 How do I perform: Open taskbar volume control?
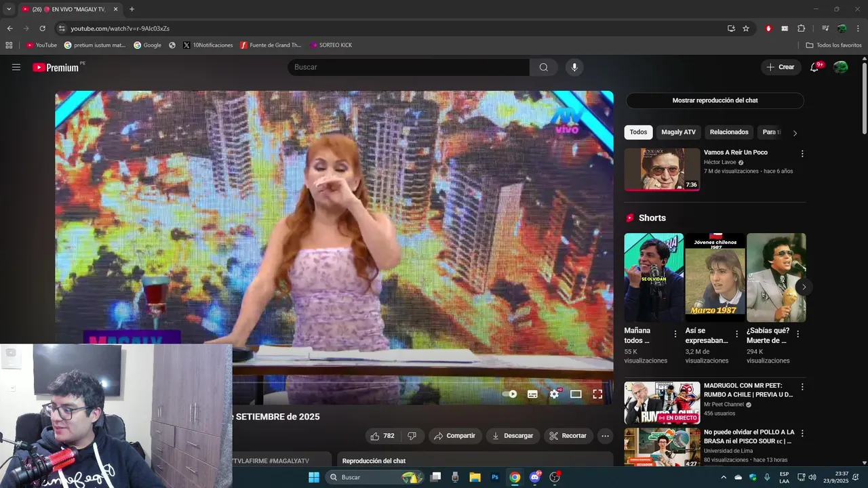point(812,477)
